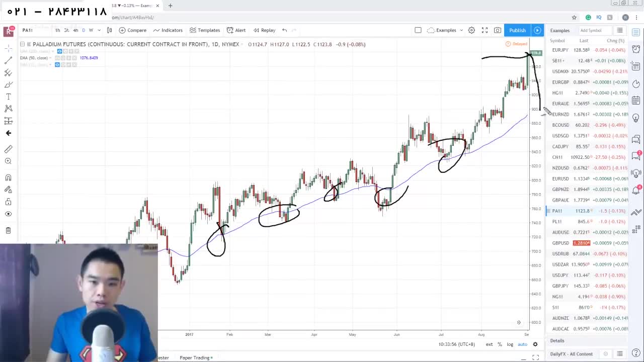Toggle log scale option
644x362 pixels.
click(x=510, y=344)
